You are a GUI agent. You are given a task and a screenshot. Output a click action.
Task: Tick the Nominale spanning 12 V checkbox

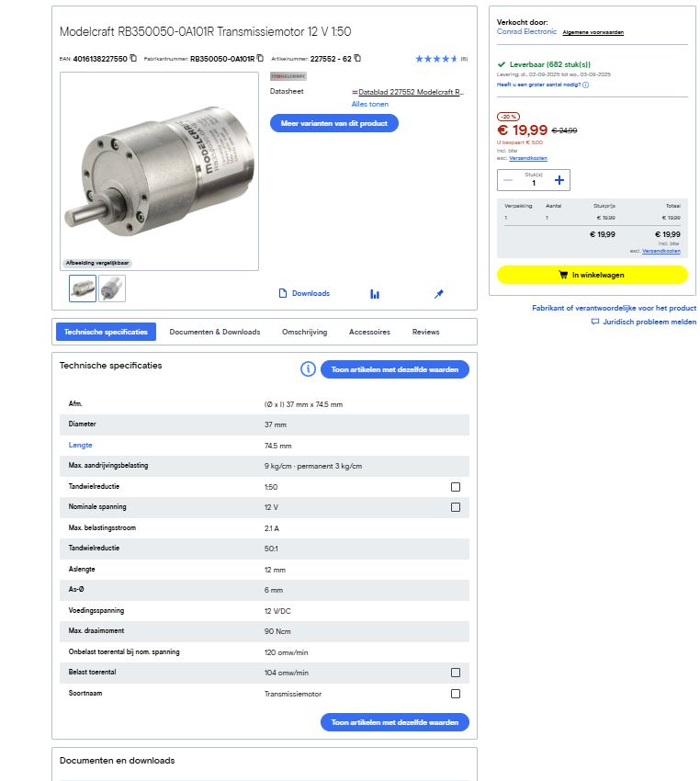coord(456,507)
